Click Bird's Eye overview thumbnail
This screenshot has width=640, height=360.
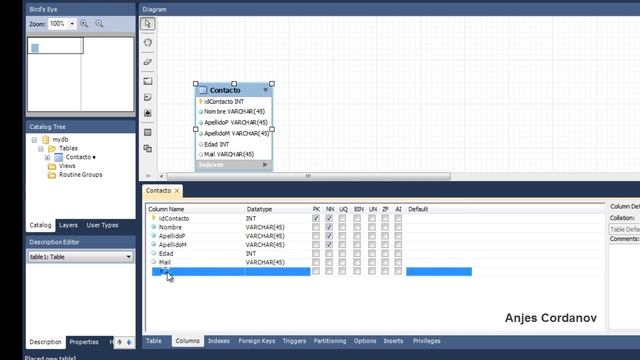point(80,74)
